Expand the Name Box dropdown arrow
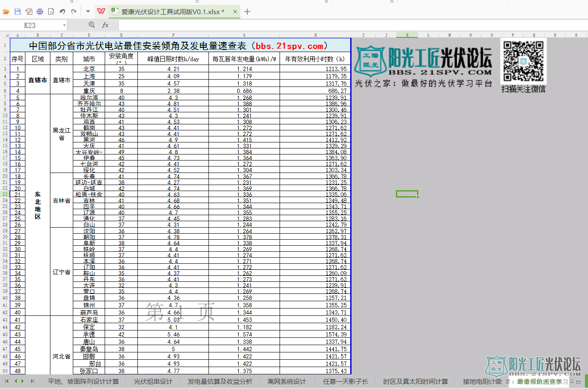Viewport: 588px width, 389px height. pos(64,25)
